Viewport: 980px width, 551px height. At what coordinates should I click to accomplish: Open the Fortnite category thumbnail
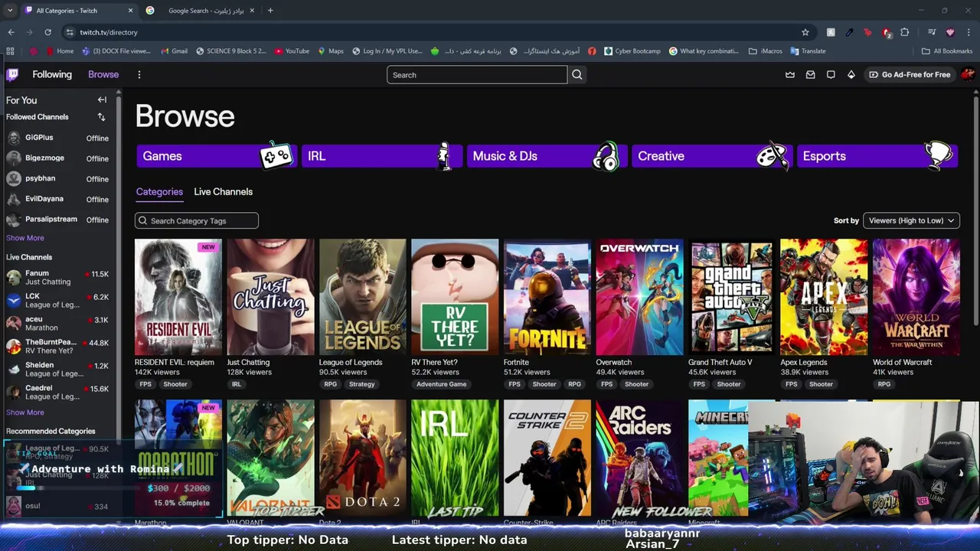click(x=547, y=297)
